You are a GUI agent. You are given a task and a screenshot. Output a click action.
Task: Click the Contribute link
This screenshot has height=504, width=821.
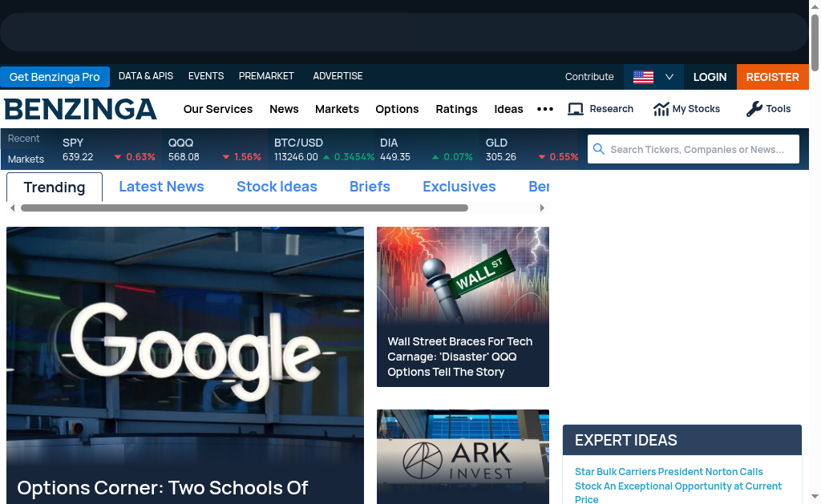(589, 77)
